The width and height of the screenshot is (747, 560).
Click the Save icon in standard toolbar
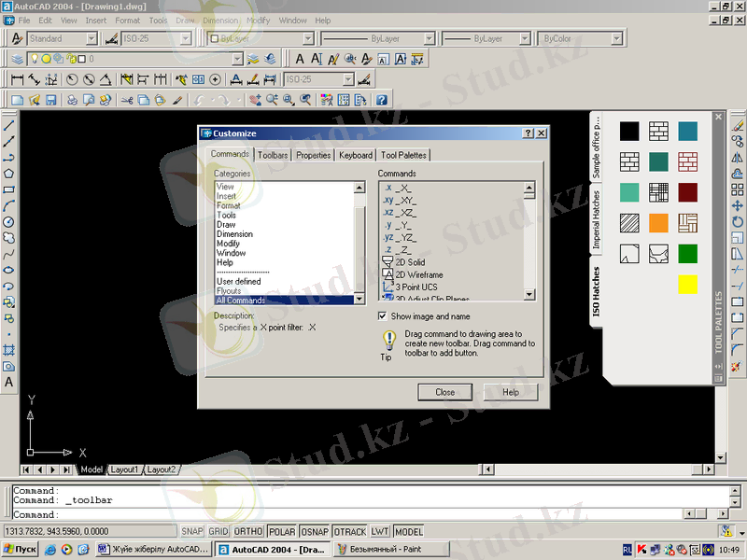click(x=51, y=100)
